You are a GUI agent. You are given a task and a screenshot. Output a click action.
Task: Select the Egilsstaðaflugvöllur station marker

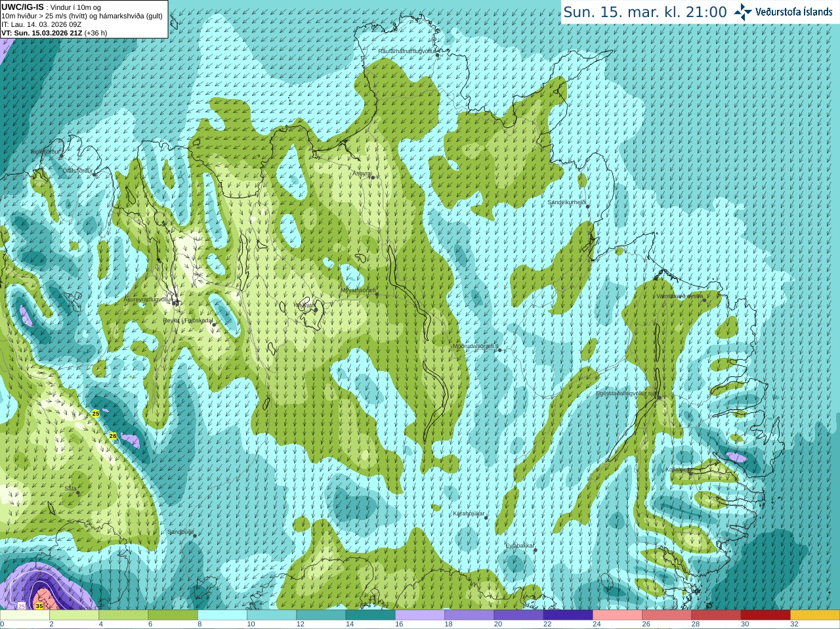coord(660,397)
